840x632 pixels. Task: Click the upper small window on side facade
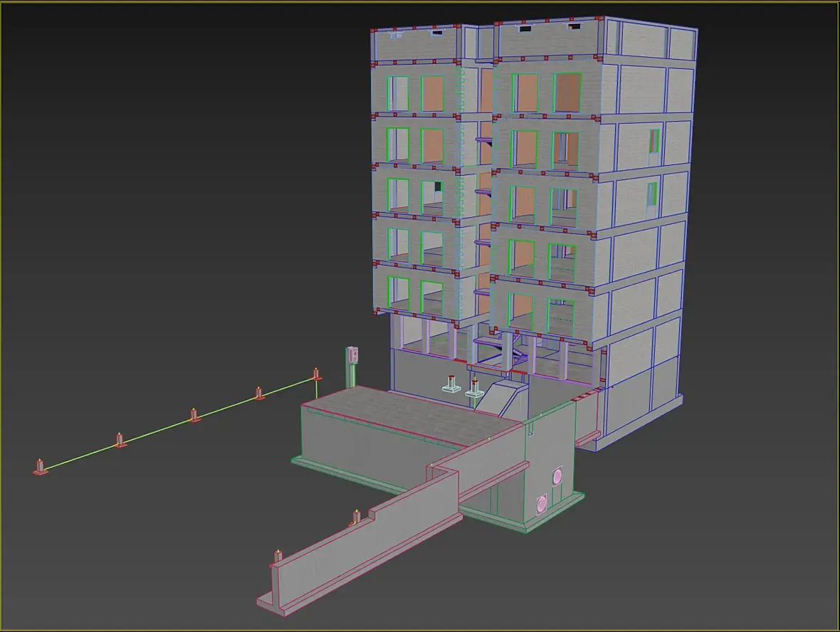coord(654,142)
